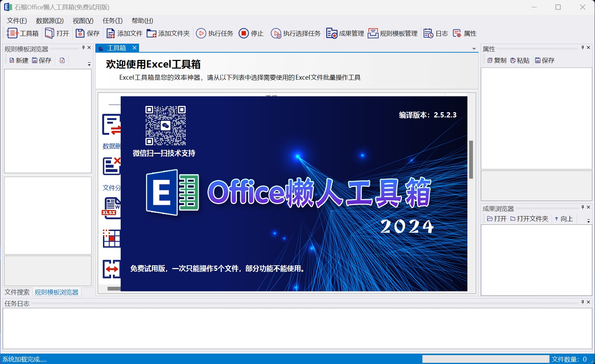Close the 成果浏览器 panel

(588, 207)
